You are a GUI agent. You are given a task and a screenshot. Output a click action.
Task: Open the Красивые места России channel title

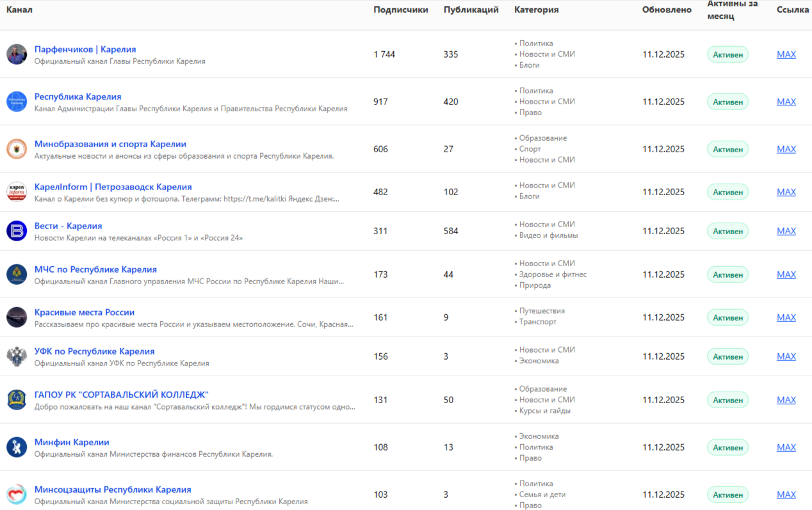(x=85, y=312)
